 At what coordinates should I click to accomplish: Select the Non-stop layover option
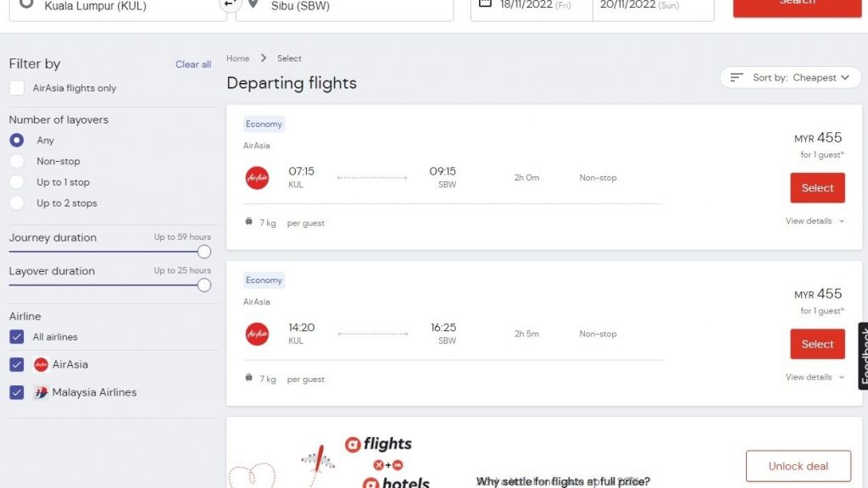click(17, 161)
